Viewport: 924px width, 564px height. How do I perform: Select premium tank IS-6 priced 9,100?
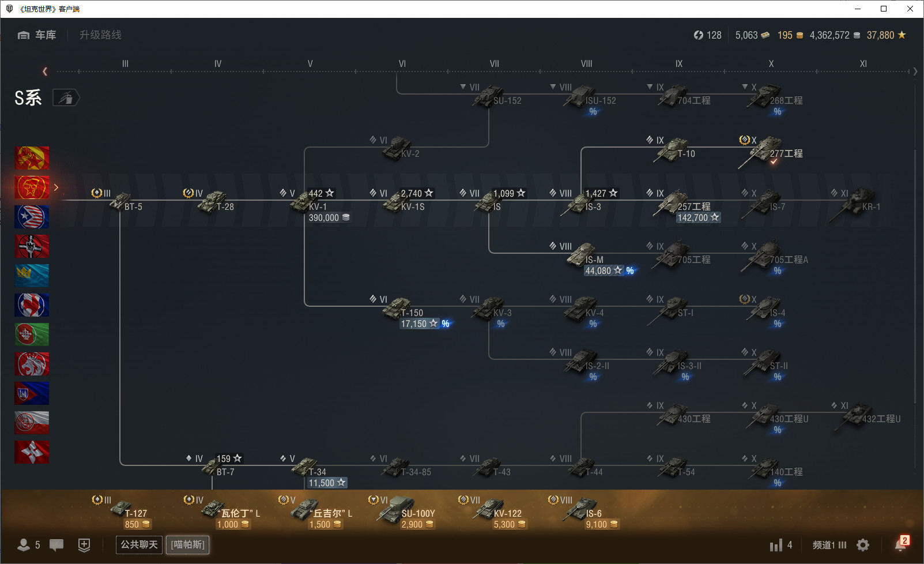[x=584, y=512]
